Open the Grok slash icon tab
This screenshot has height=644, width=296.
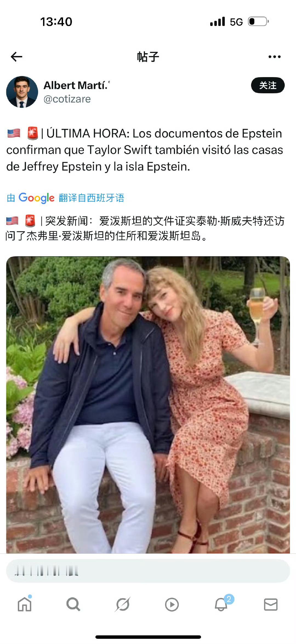point(123,604)
